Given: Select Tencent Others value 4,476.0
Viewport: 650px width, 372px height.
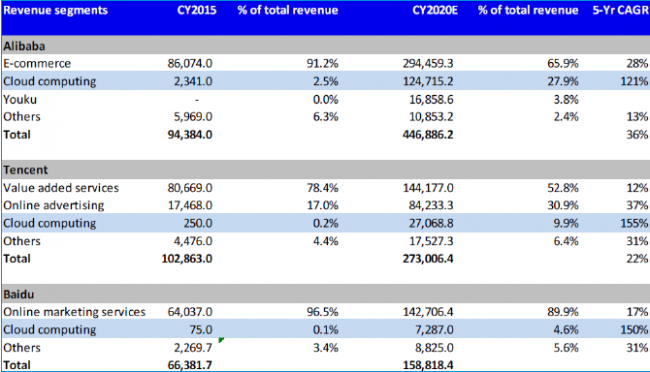Looking at the screenshot, I should pos(193,241).
